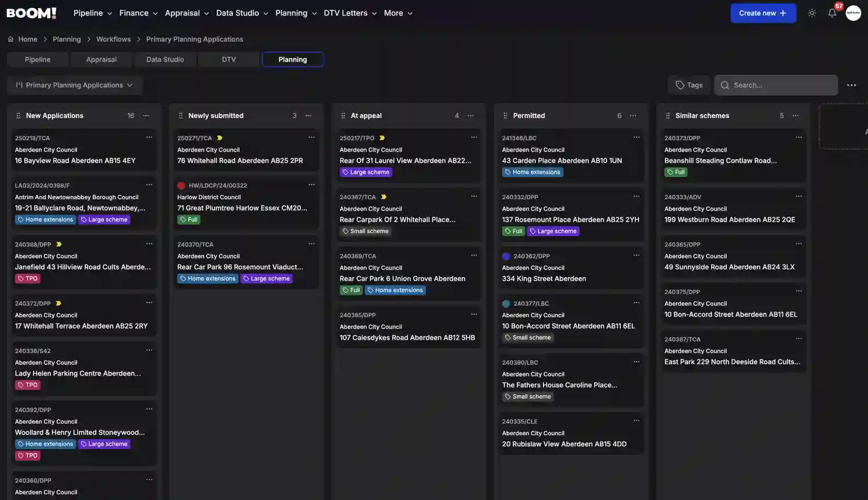Open card 17 Whitehall Terrace Aberdeen

pos(84,315)
